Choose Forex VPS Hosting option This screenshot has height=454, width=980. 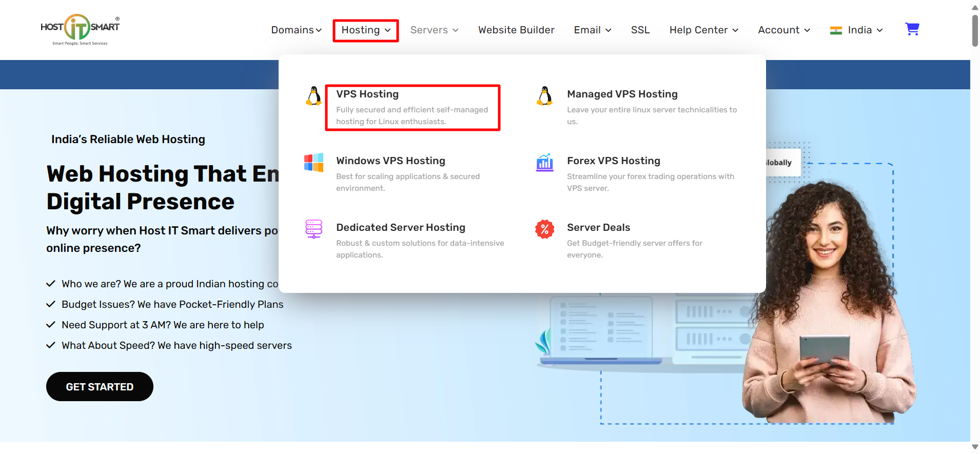tap(614, 161)
